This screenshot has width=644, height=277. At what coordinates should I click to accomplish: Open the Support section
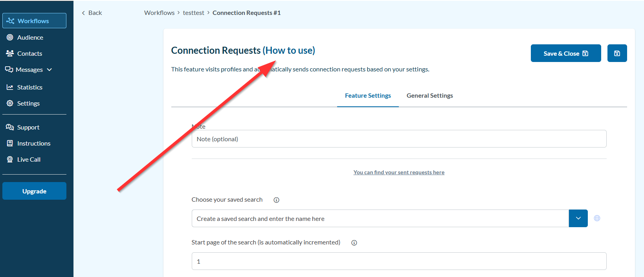tap(28, 127)
